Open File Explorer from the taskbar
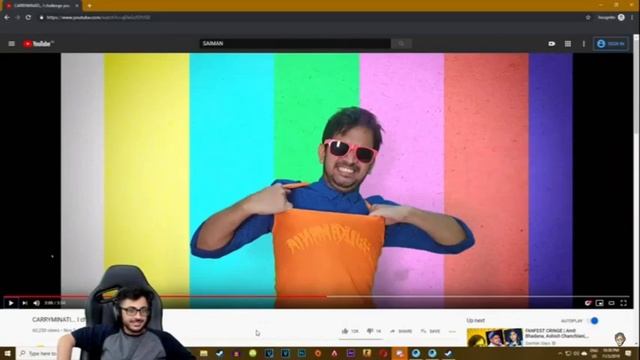 (x=204, y=353)
